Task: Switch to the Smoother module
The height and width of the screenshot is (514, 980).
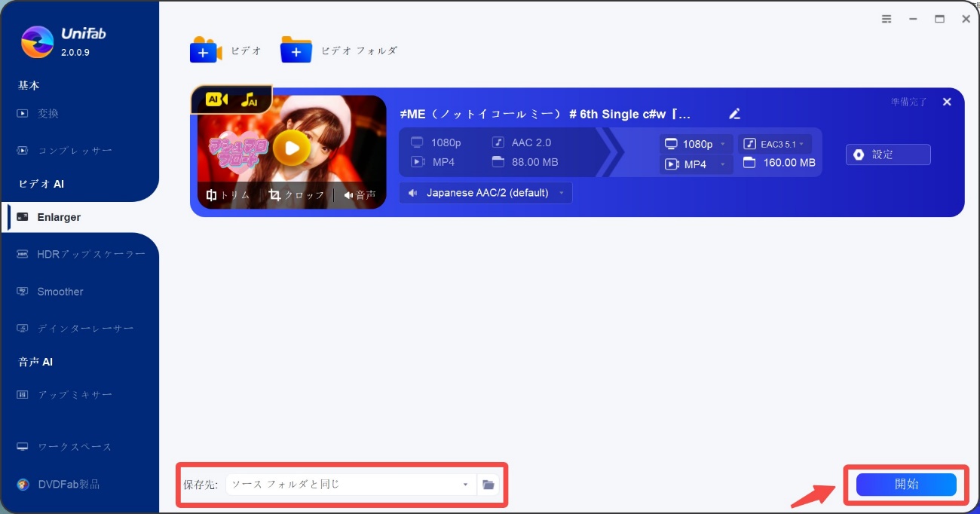Action: (50, 292)
